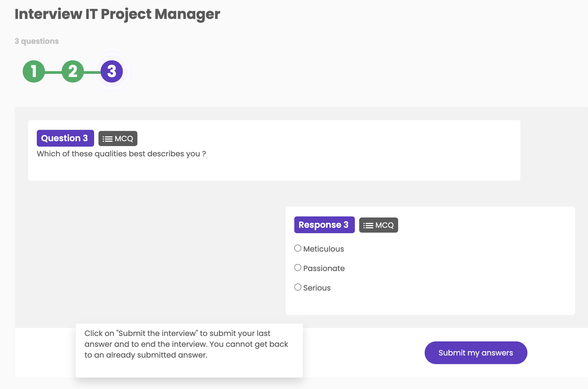Click the Response 3 badge
588x389 pixels.
(324, 225)
